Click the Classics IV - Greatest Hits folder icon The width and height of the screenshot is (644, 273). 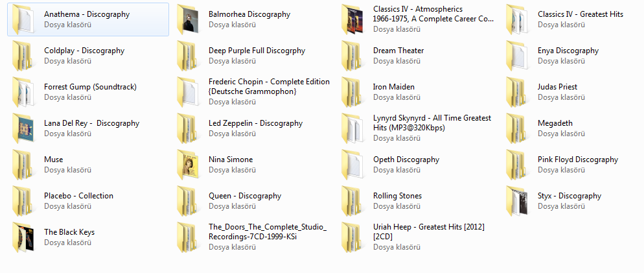pyautogui.click(x=518, y=19)
